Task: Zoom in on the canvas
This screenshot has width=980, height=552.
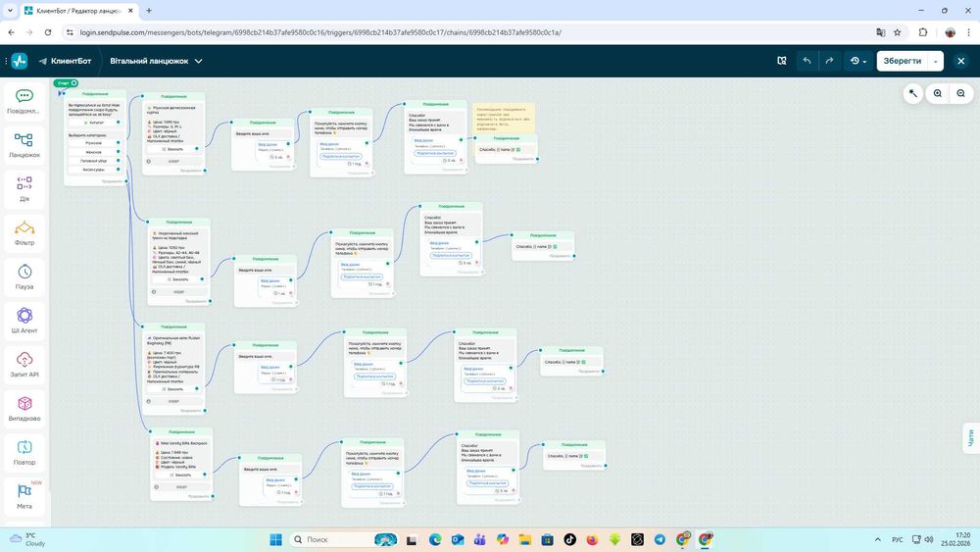Action: (x=938, y=93)
